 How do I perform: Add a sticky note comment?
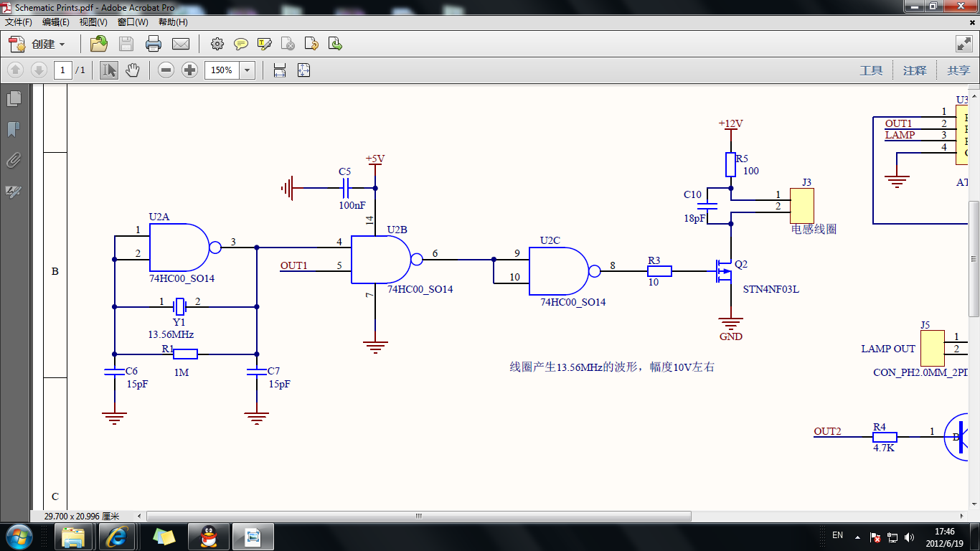(241, 44)
